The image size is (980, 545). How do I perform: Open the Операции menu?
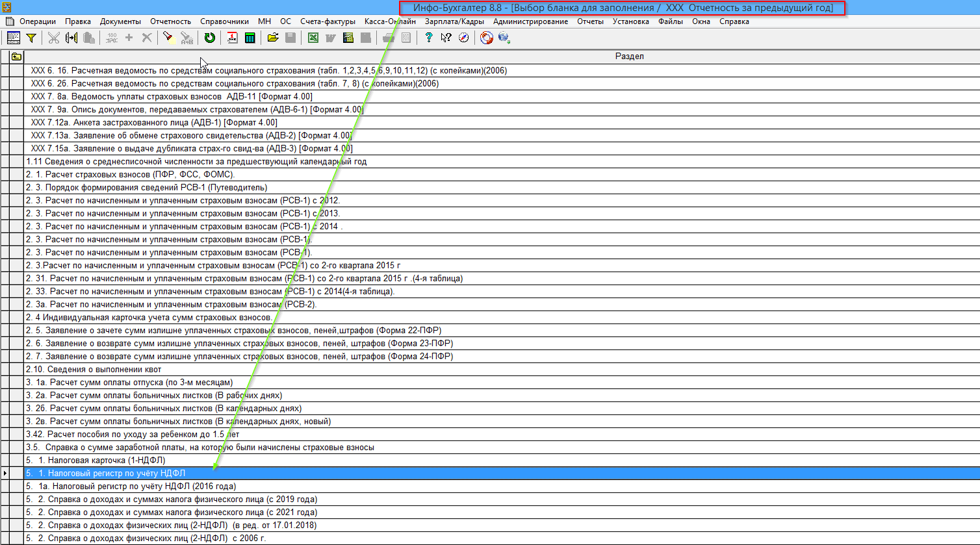coord(38,21)
